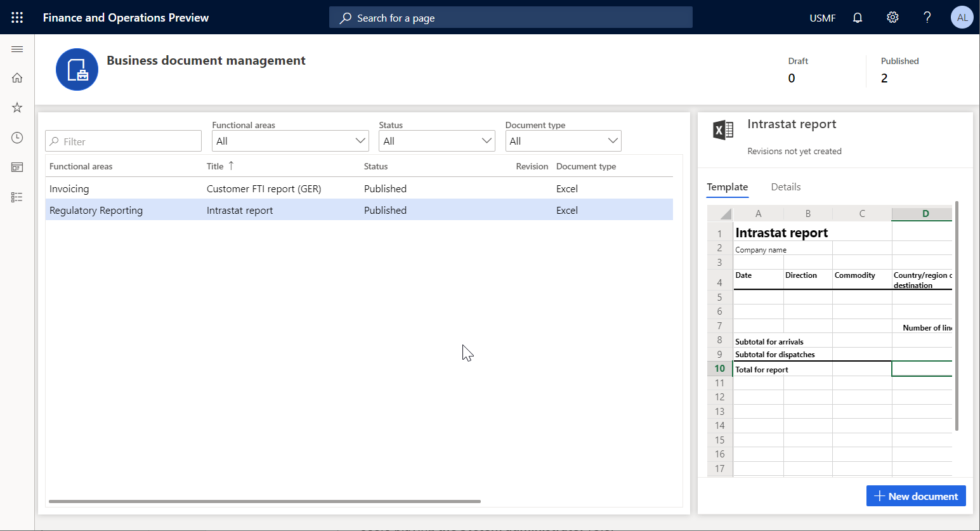This screenshot has height=531, width=980.
Task: Select column A header in template preview
Action: point(758,214)
